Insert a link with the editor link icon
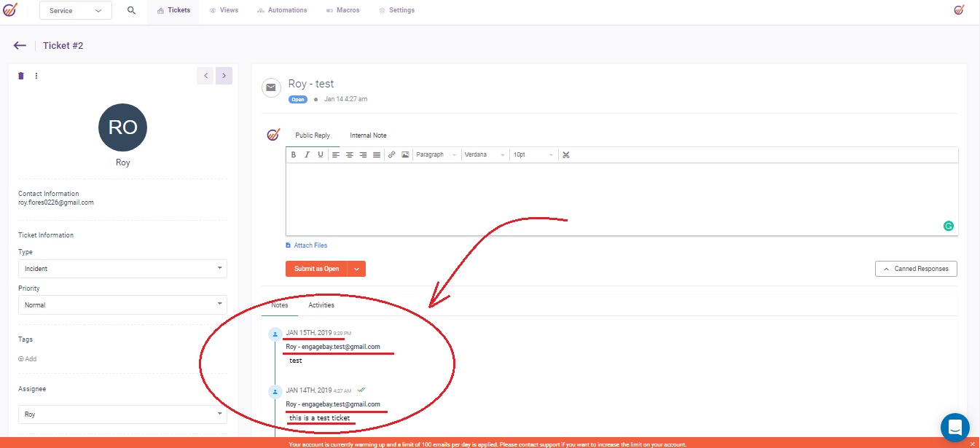 (x=391, y=155)
